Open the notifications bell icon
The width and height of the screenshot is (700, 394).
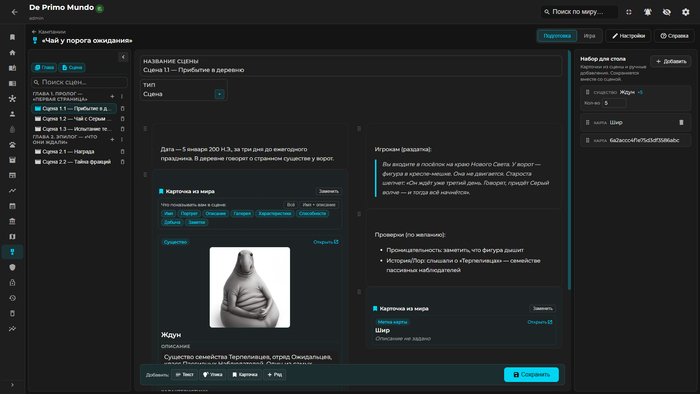click(x=647, y=12)
